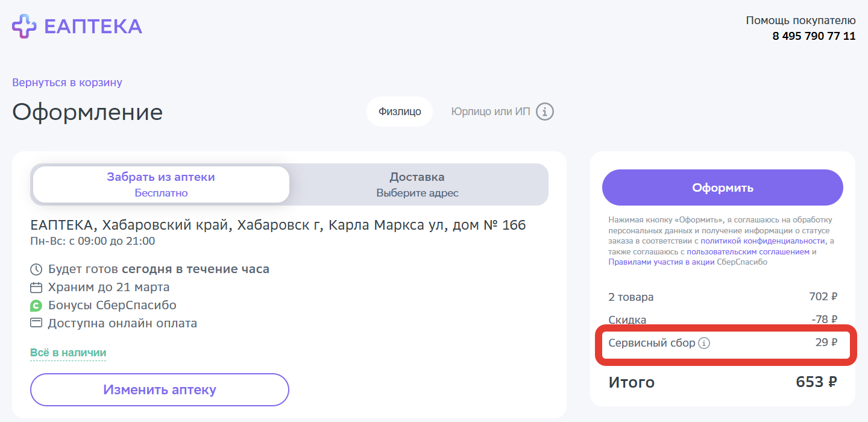Select the Забрать из аптеки tab
Screen dimensions: 868x422
coord(161,184)
